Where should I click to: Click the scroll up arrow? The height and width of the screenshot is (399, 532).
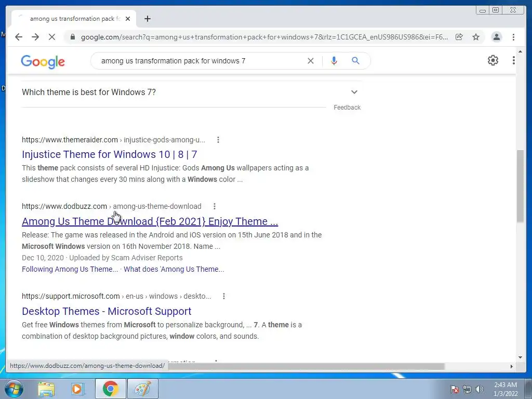pos(520,52)
